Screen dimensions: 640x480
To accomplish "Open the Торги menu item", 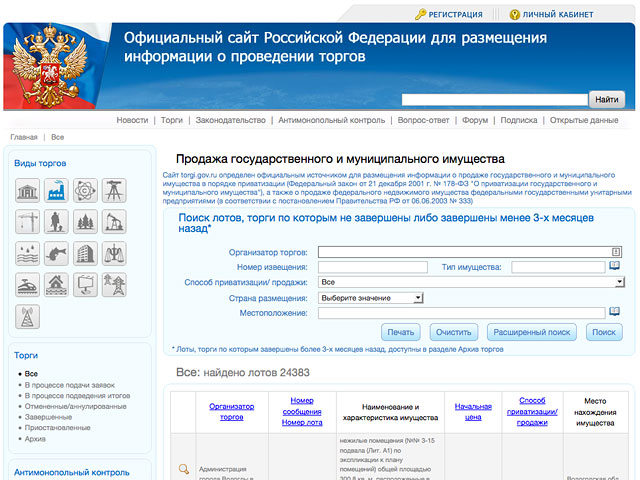I will pos(171,120).
